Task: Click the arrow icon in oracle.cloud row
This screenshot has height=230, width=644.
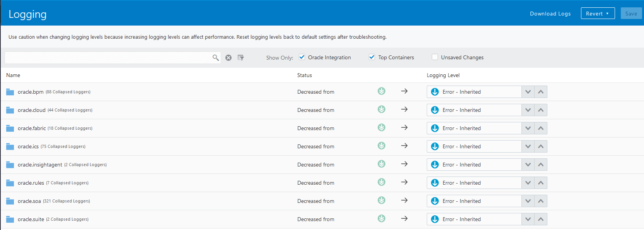Action: (404, 109)
